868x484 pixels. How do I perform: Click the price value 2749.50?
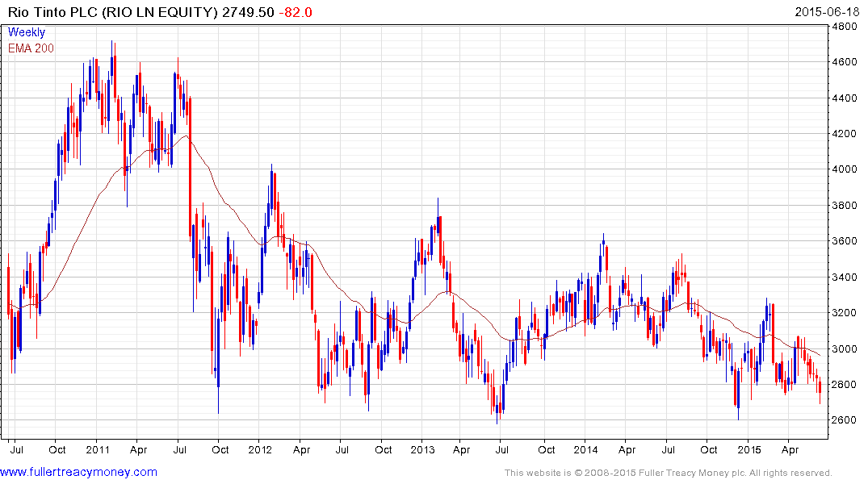coord(248,12)
